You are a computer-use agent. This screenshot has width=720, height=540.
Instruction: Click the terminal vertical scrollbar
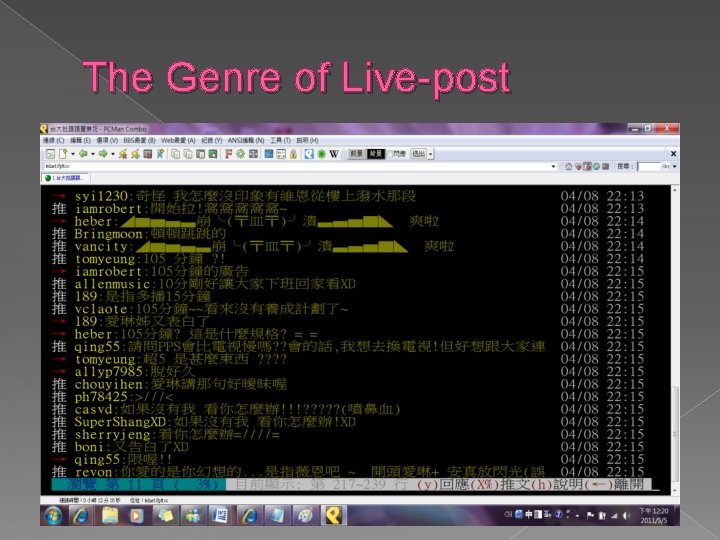[x=675, y=340]
